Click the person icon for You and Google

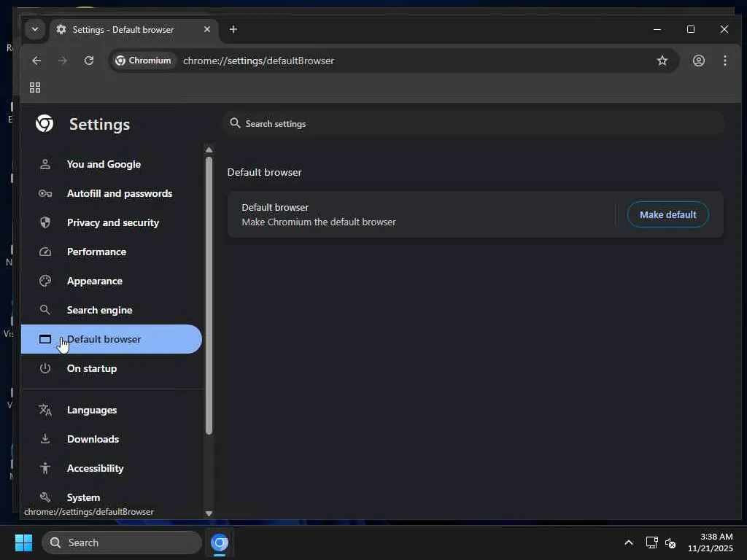point(44,164)
